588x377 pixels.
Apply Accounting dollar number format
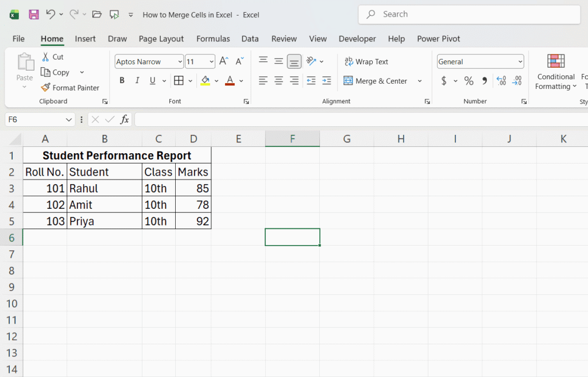tap(444, 80)
